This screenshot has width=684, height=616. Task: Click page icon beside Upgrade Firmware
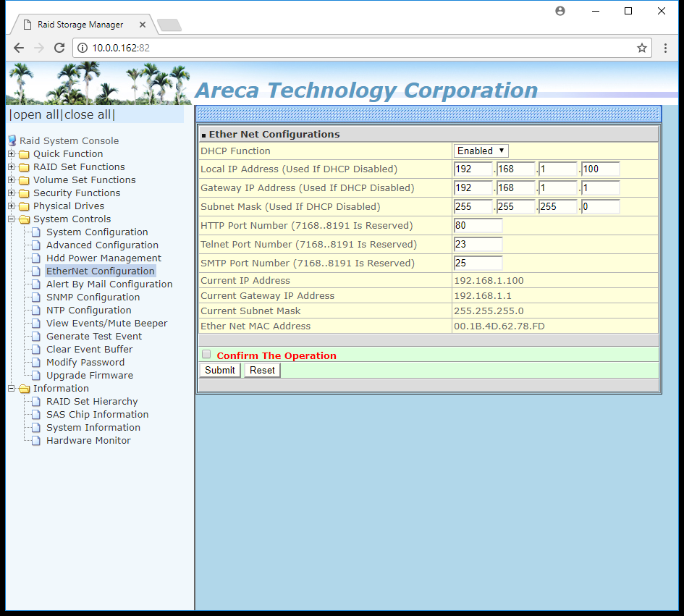point(36,375)
